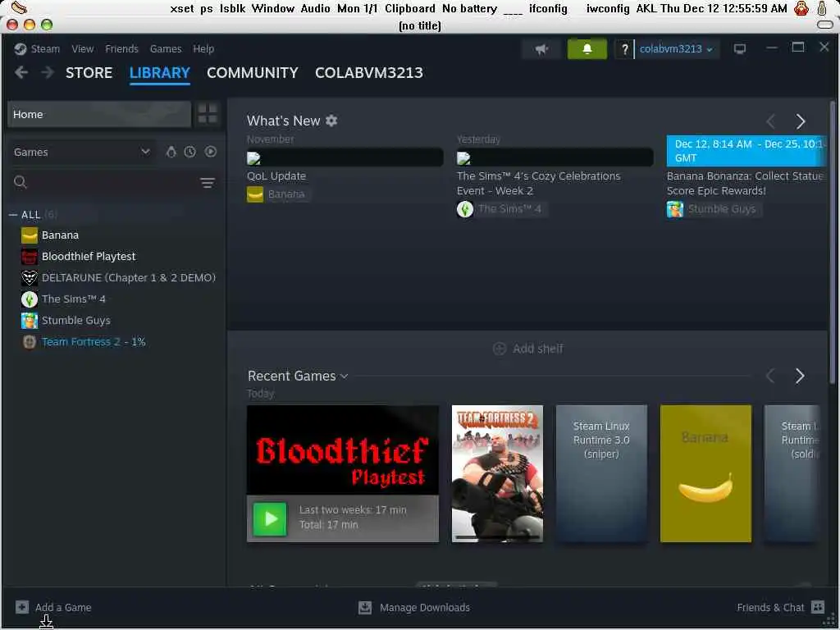The width and height of the screenshot is (840, 630).
Task: Click the Team Fortress 2 icon in sidebar
Action: (x=30, y=342)
